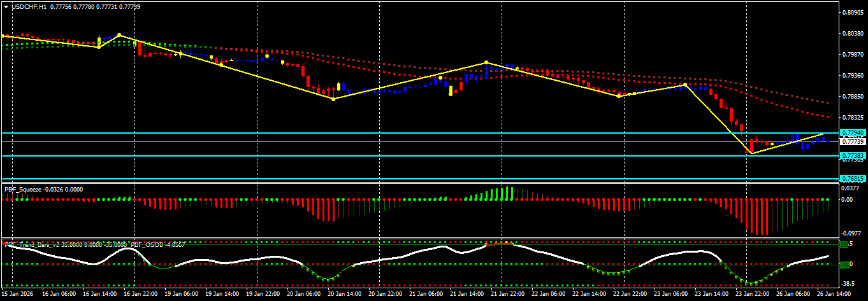
Task: Open the chart menu arrow beside USDCHF,H1
Action: coord(6,6)
